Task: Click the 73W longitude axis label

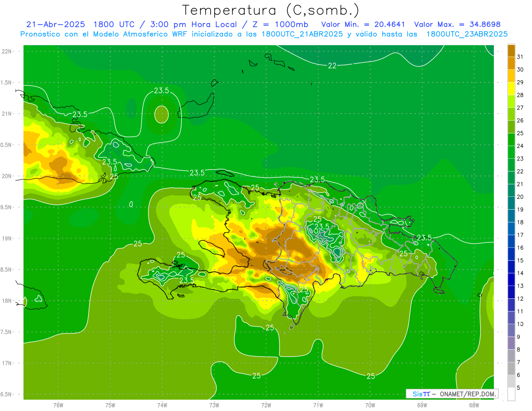Action: (x=214, y=405)
